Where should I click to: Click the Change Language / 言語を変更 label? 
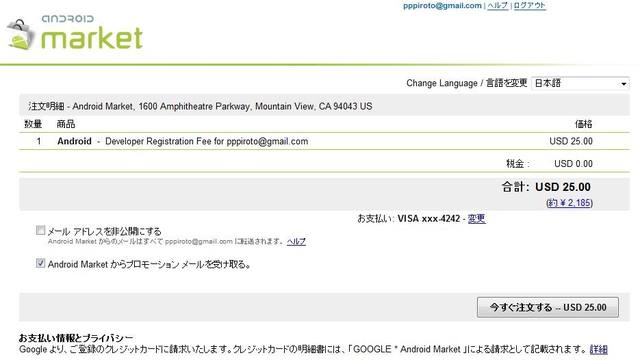pyautogui.click(x=467, y=83)
